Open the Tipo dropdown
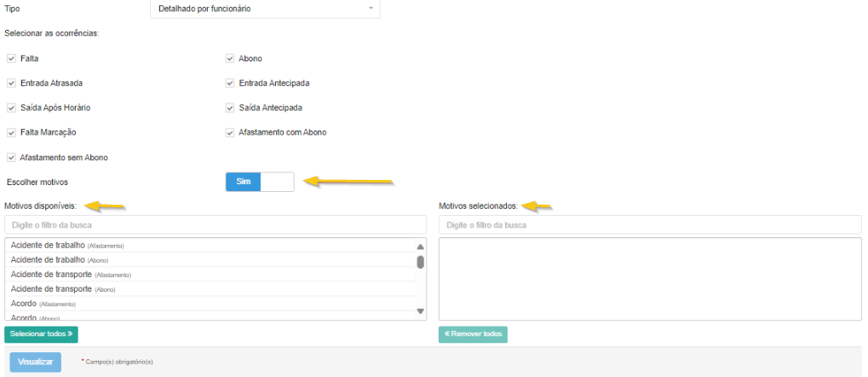868x377 pixels. click(263, 9)
